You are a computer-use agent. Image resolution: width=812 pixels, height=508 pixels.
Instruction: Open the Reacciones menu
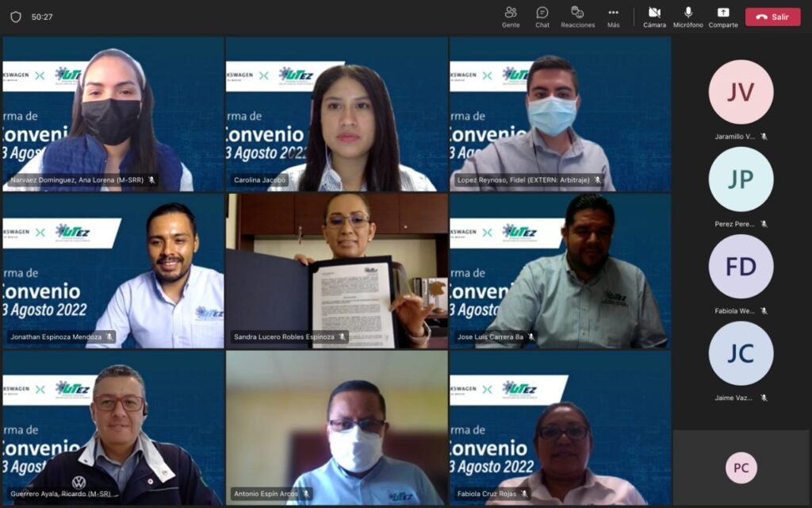[x=577, y=16]
